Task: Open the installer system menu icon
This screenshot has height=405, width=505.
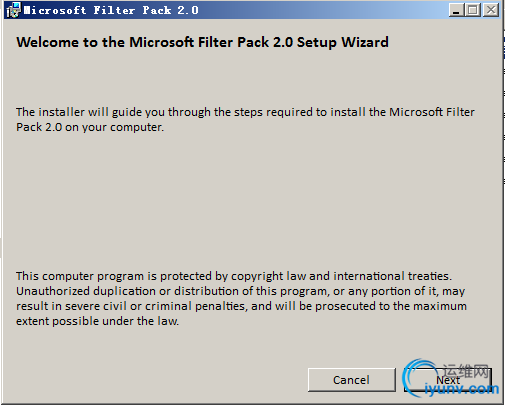Action: 13,10
